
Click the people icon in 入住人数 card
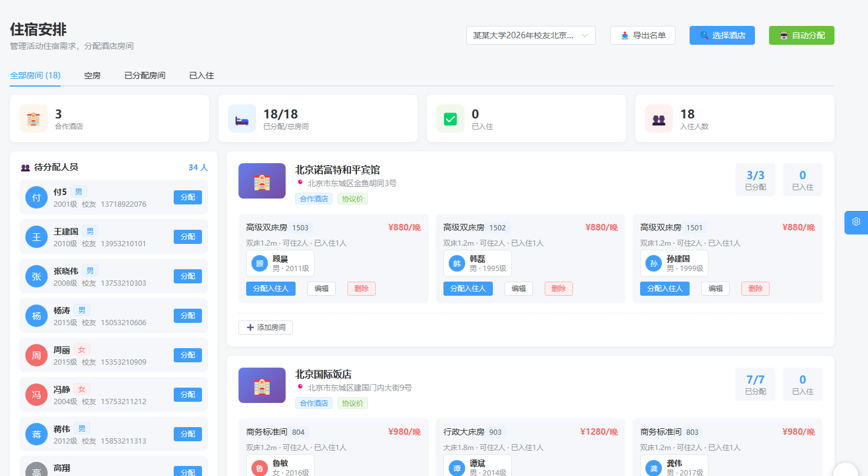tap(659, 118)
